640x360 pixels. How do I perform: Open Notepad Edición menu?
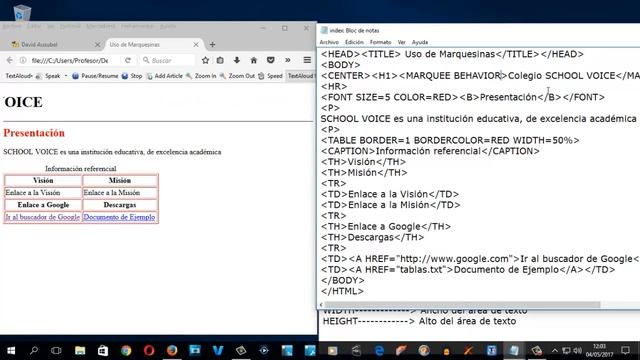[354, 42]
